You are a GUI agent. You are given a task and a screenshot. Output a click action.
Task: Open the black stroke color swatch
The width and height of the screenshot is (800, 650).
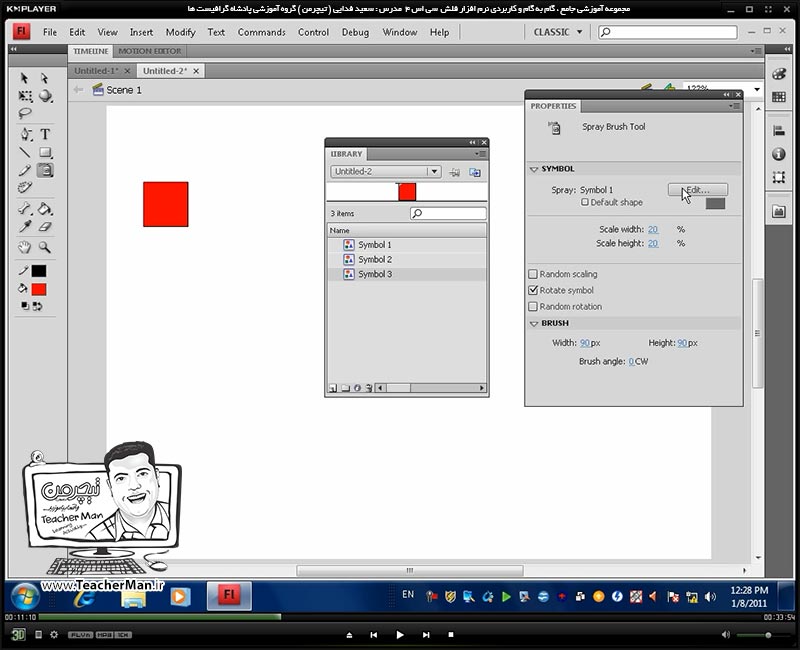39,271
